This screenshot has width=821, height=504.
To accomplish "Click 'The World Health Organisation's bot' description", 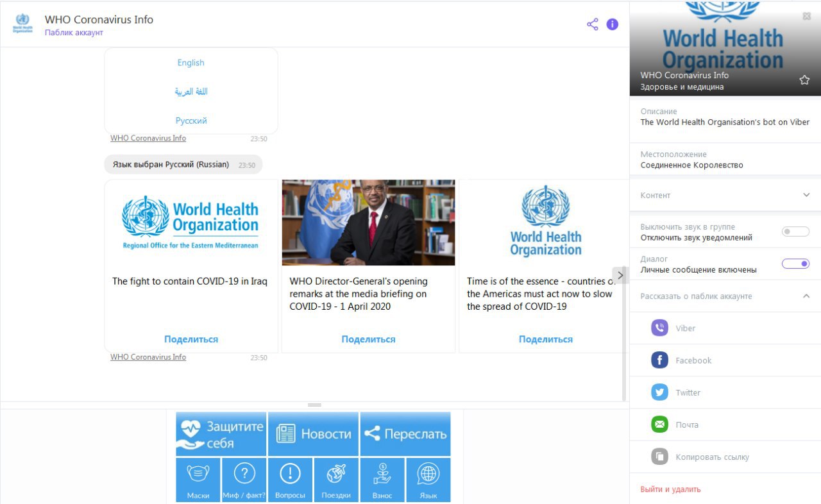I will click(x=725, y=122).
